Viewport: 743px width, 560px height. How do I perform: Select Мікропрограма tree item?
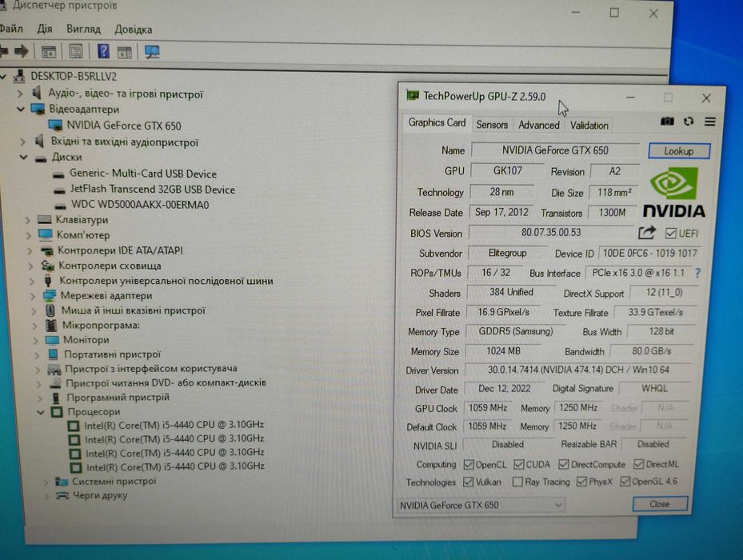click(x=101, y=326)
